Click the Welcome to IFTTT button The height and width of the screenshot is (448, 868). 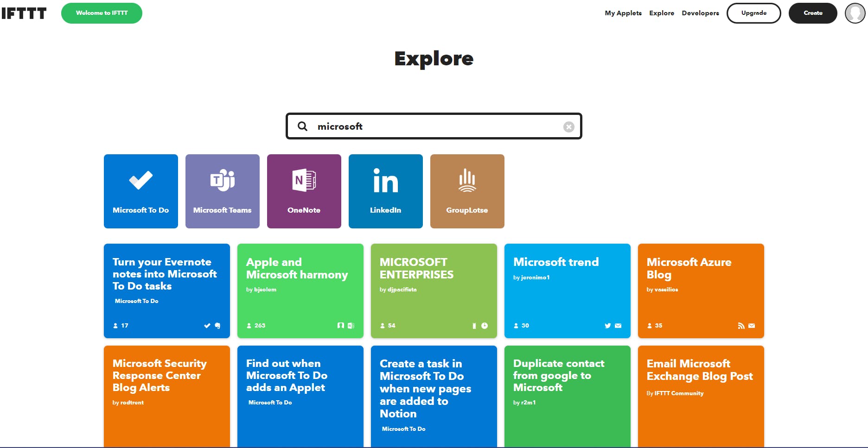pos(102,13)
